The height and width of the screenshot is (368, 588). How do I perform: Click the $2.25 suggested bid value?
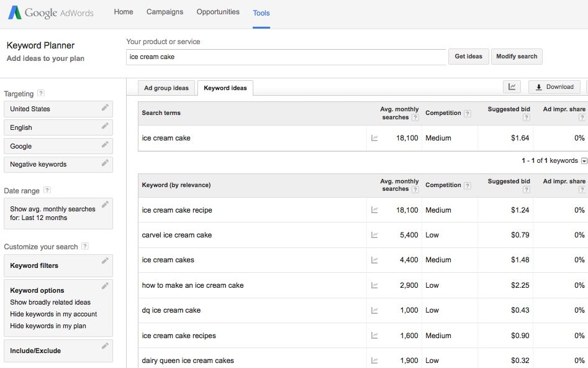point(520,285)
